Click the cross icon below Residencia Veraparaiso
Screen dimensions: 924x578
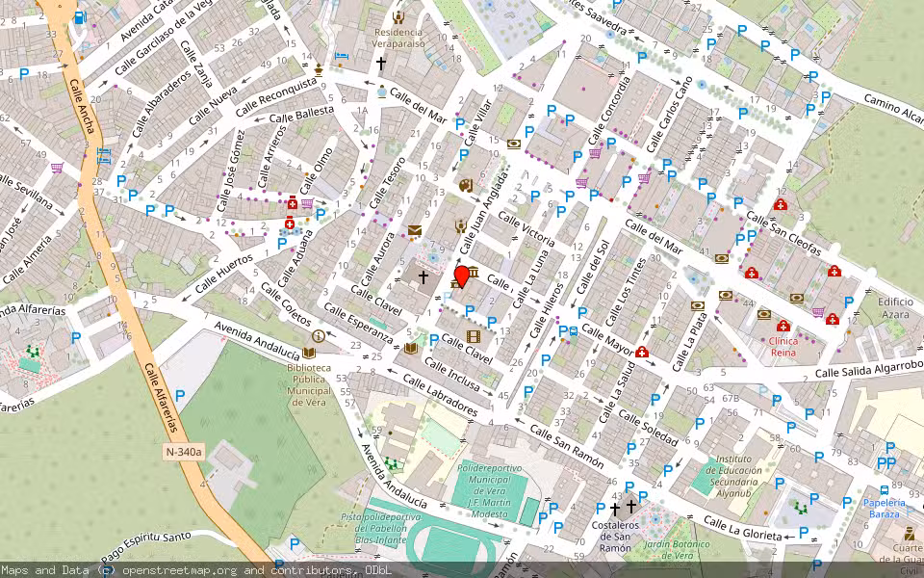point(381,63)
